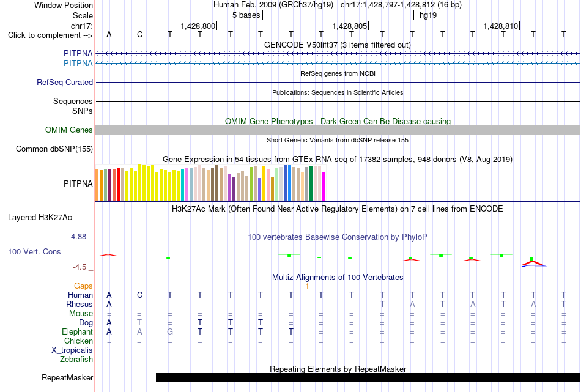Click base C in the reference sequence row
This screenshot has height=392, width=581.
point(139,34)
